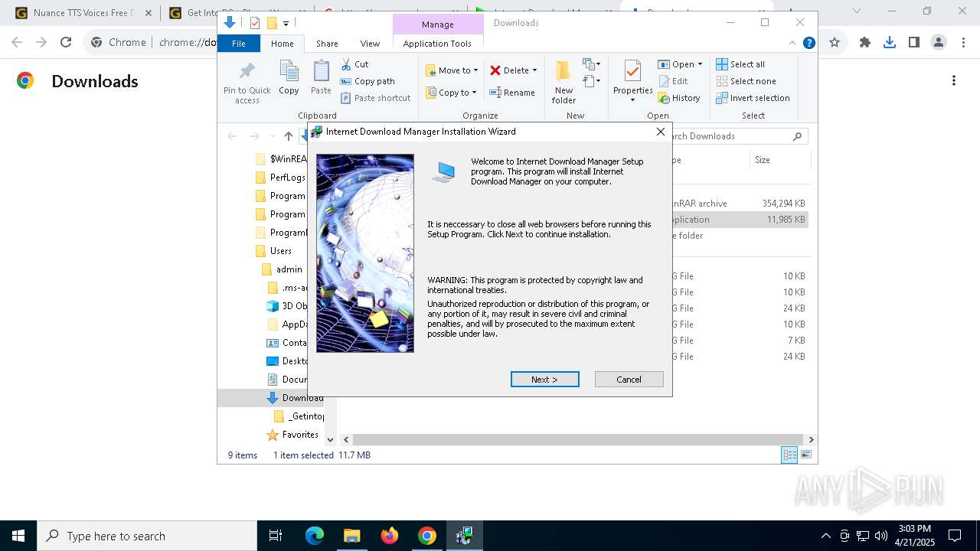Open the New item dropdown
The width and height of the screenshot is (980, 551).
tap(592, 64)
